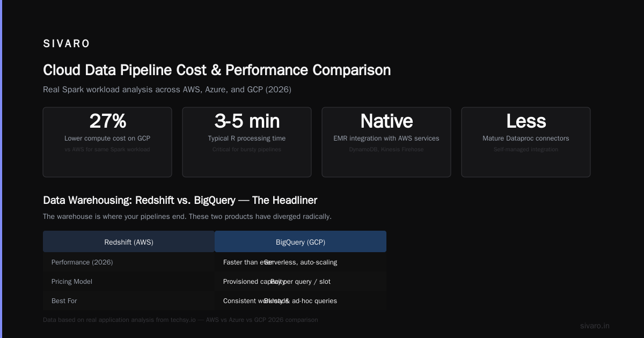Click the Bursty & ad-hoc queries cell
This screenshot has width=644, height=338.
[301, 301]
